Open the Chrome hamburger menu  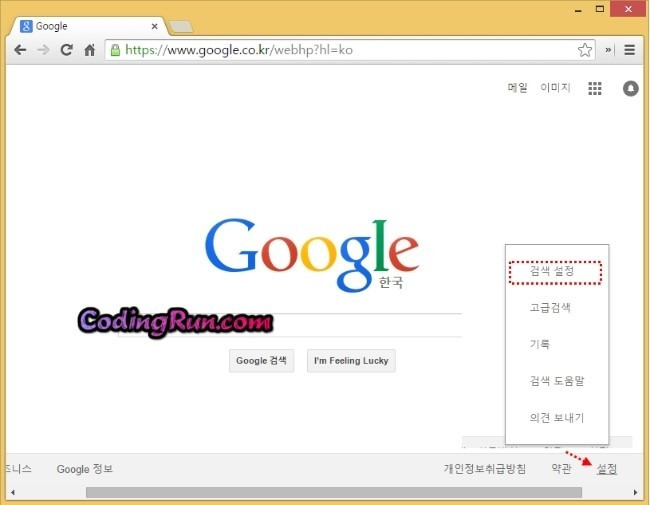(x=629, y=50)
